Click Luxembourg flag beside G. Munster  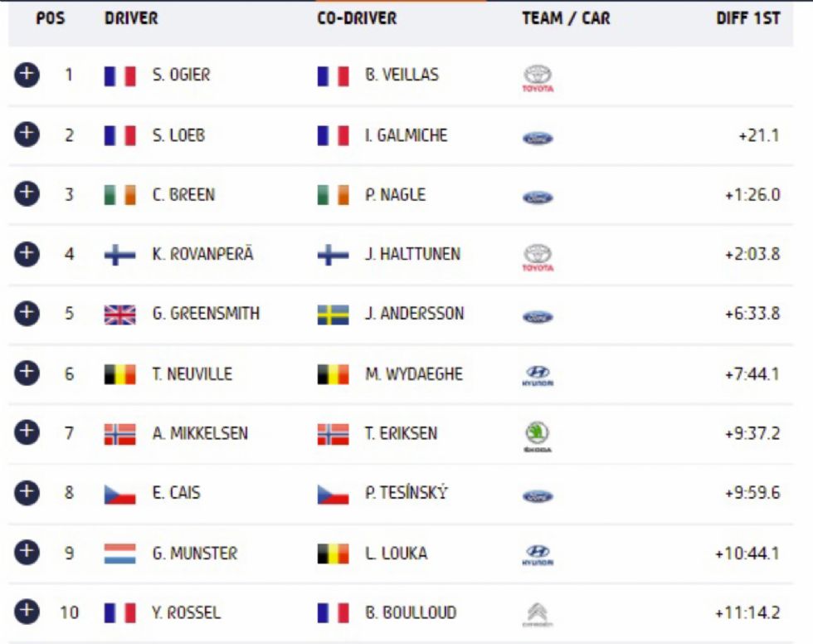pos(119,554)
